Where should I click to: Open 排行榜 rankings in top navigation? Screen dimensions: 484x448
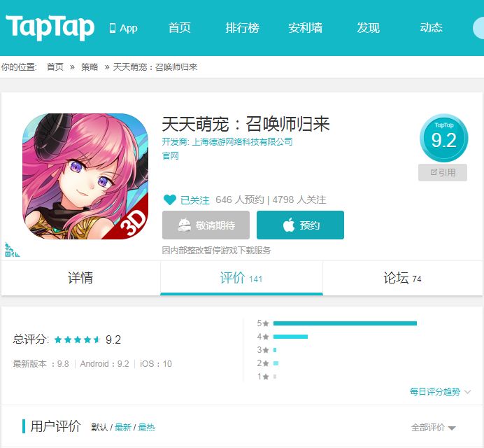[242, 28]
